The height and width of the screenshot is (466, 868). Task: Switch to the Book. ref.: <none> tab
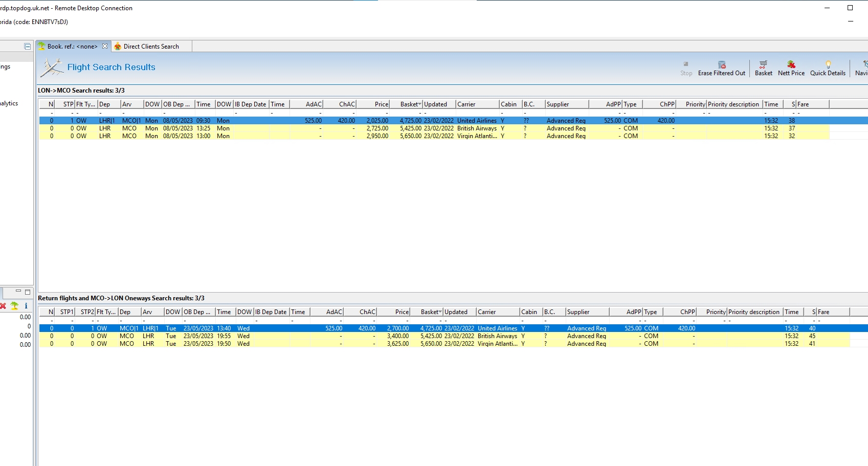coord(72,47)
